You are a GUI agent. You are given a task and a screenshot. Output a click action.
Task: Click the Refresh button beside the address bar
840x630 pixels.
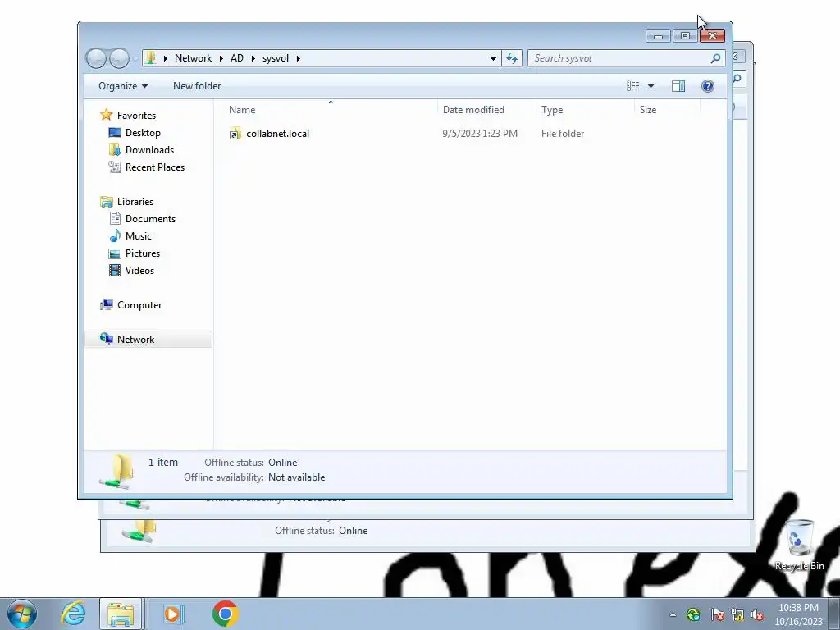(x=512, y=58)
